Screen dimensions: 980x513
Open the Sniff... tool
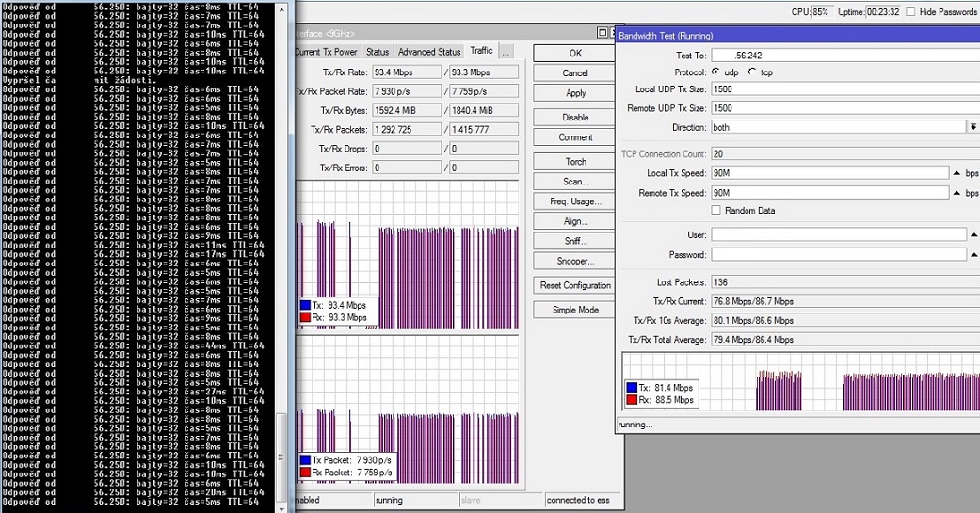pyautogui.click(x=575, y=241)
